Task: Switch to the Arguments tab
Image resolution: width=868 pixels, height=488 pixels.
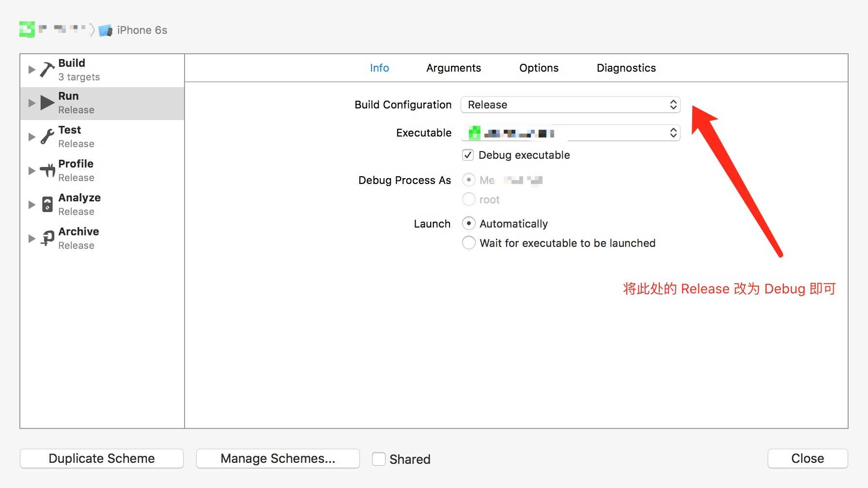Action: coord(453,68)
